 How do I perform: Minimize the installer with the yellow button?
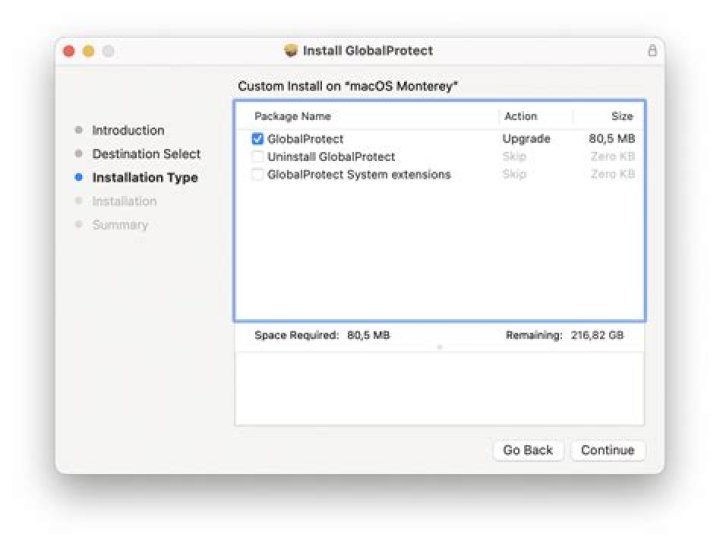pos(89,51)
